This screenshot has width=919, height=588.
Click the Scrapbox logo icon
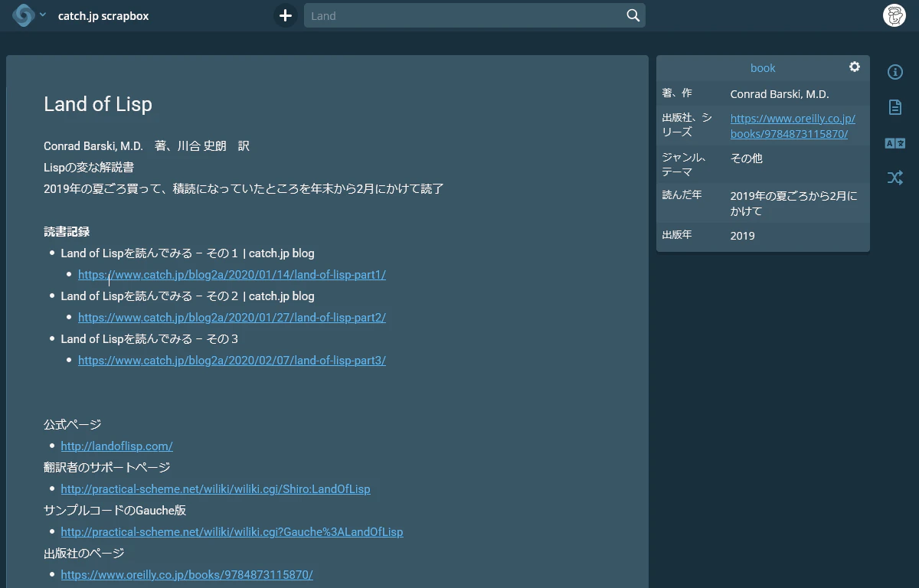point(24,15)
